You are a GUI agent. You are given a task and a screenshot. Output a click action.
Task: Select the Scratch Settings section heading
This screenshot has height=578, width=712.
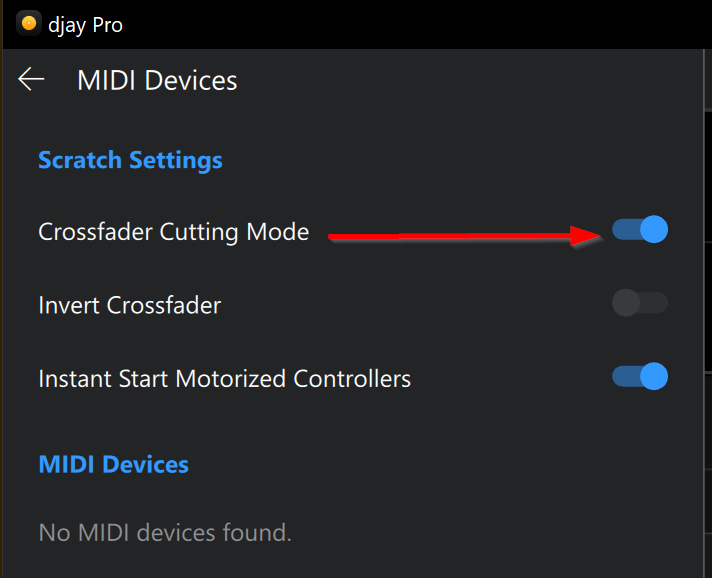point(130,160)
